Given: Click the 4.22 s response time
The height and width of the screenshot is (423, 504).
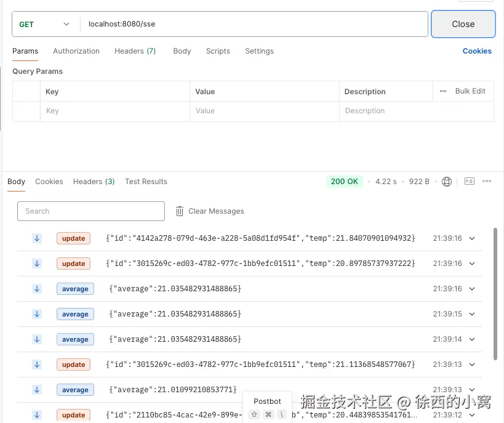Looking at the screenshot, I should pos(386,182).
